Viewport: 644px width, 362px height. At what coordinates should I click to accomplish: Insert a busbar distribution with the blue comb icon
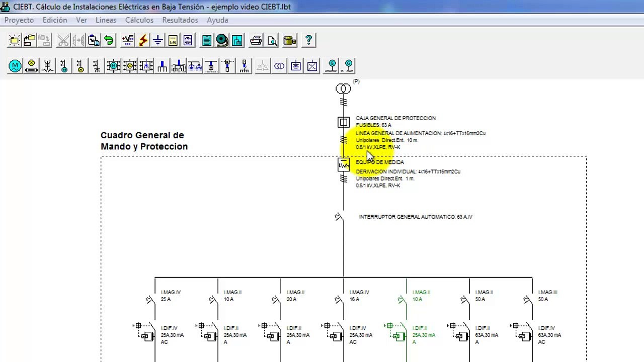pos(163,66)
